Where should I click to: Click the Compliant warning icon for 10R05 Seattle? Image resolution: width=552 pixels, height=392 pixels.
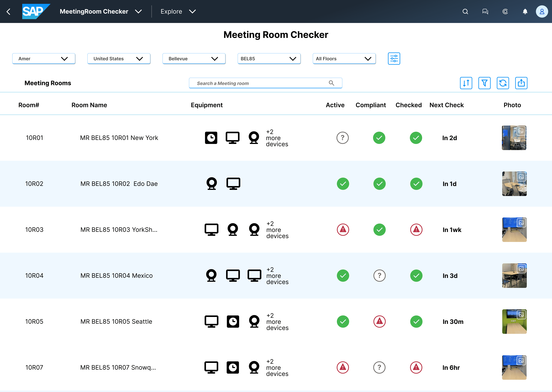[x=379, y=322]
